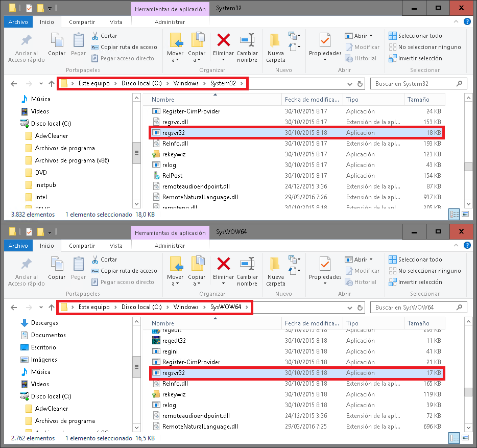
Task: Open Abrir dropdown in System32 window
Action: pos(371,36)
